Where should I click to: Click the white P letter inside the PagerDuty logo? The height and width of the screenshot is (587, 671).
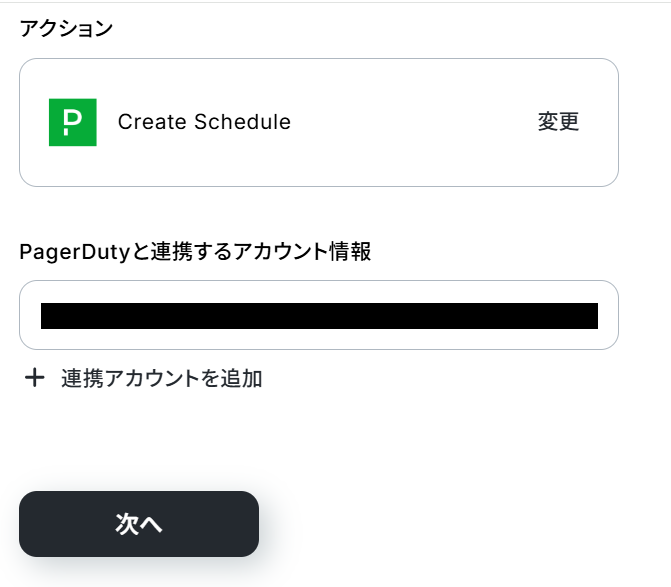tap(72, 122)
